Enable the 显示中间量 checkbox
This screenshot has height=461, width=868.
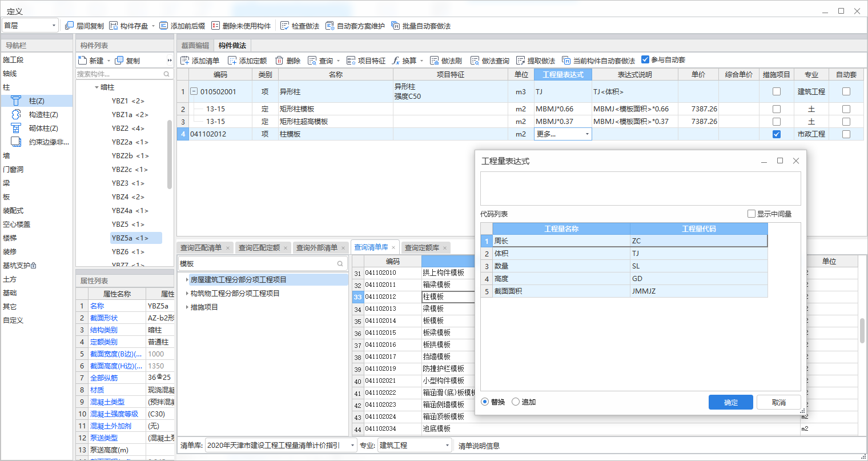coord(752,214)
